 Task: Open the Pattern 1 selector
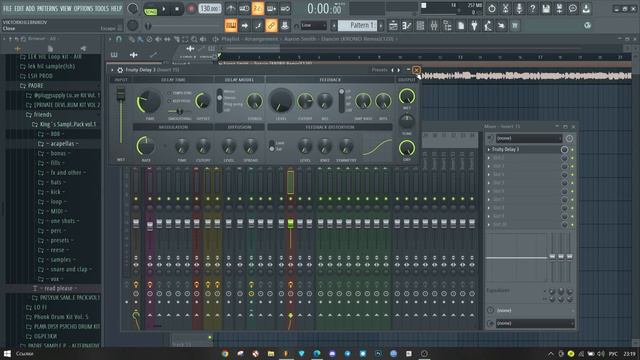pyautogui.click(x=357, y=25)
